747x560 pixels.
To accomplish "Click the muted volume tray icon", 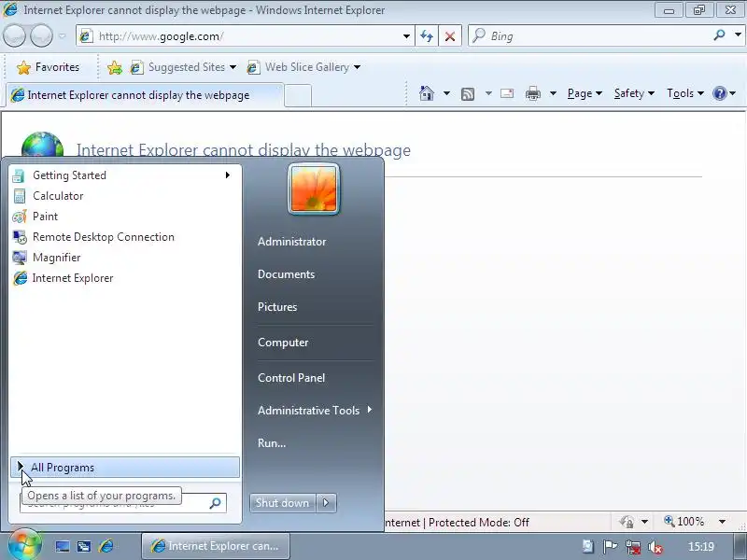I will click(655, 547).
